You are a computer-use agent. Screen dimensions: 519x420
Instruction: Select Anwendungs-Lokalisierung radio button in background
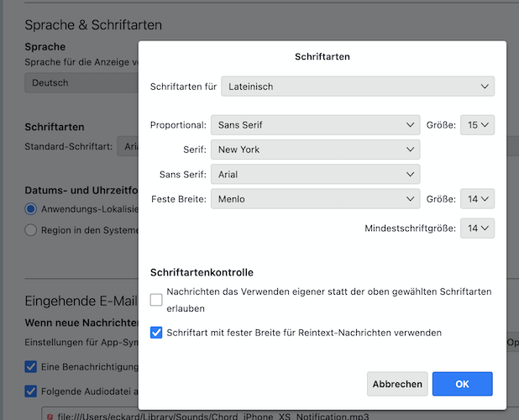31,209
